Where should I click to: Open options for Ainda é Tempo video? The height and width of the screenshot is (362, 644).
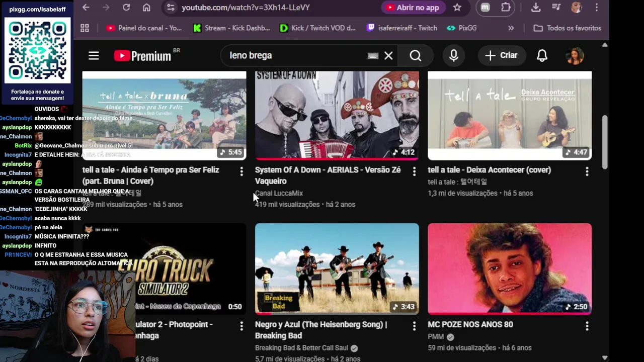coord(242,171)
